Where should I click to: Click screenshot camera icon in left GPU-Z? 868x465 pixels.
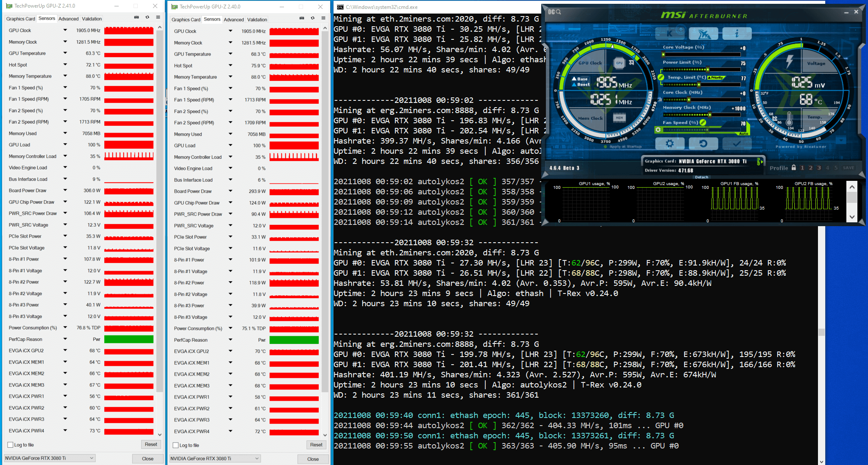click(x=136, y=17)
